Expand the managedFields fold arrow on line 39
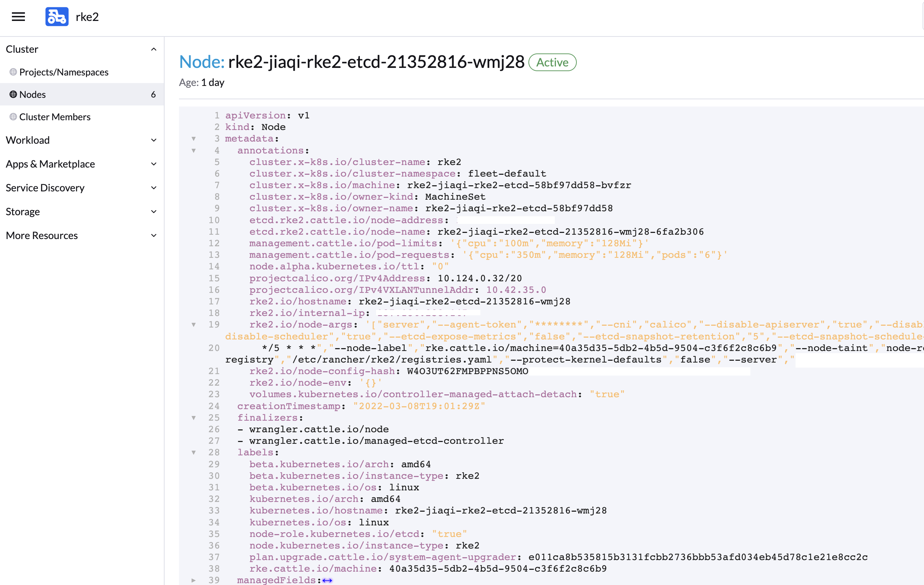Viewport: 924px width, 585px height. tap(194, 580)
